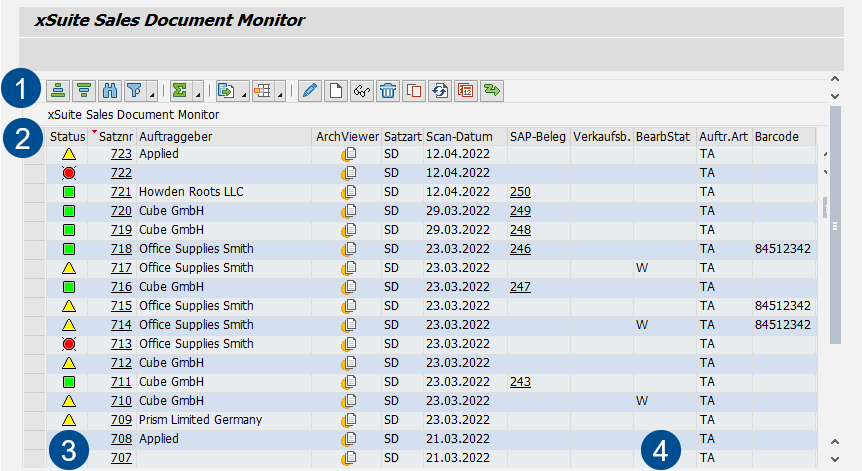
Task: Click scan date 29.03.2022 of record 720
Action: (x=457, y=211)
